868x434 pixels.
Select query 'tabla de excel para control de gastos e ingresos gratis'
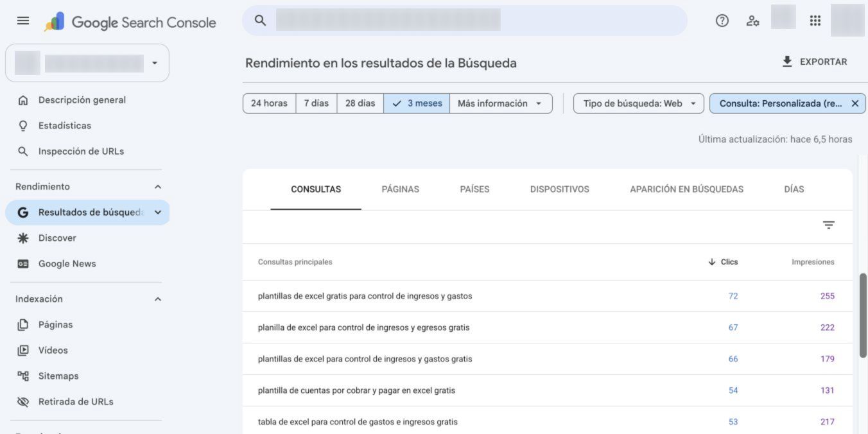358,422
